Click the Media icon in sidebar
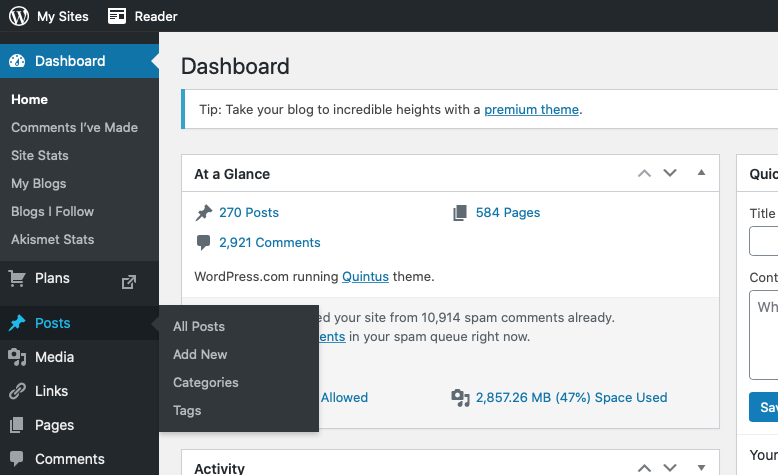Image resolution: width=778 pixels, height=475 pixels. [x=17, y=357]
